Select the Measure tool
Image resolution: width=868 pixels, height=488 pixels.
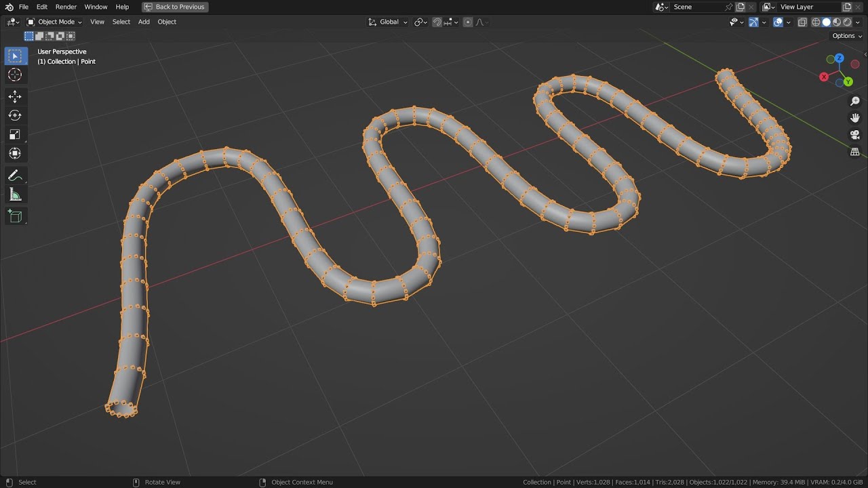coord(15,195)
